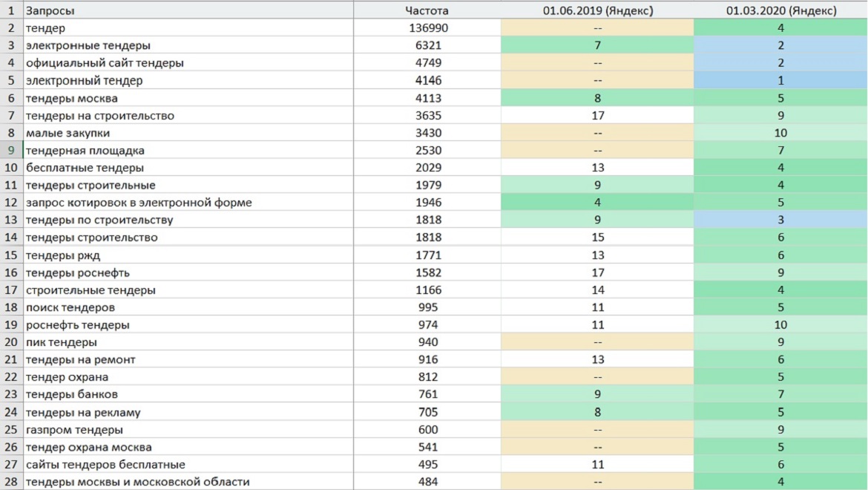Image resolution: width=868 pixels, height=490 pixels.
Task: Select frequency cell 705
Action: click(x=427, y=412)
